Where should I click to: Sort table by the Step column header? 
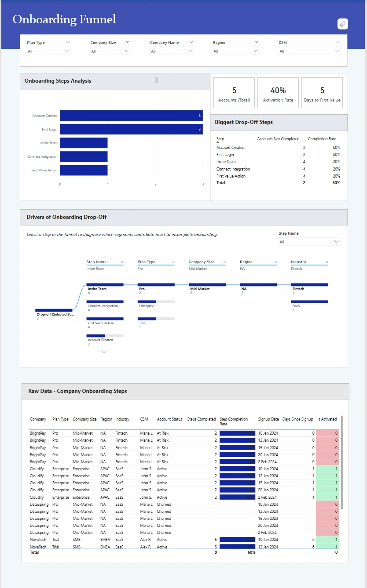tap(220, 139)
